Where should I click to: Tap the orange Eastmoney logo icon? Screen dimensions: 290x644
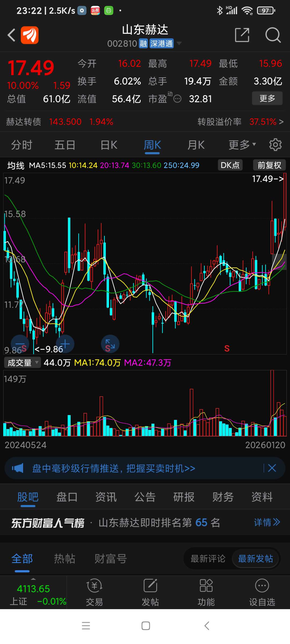30,35
